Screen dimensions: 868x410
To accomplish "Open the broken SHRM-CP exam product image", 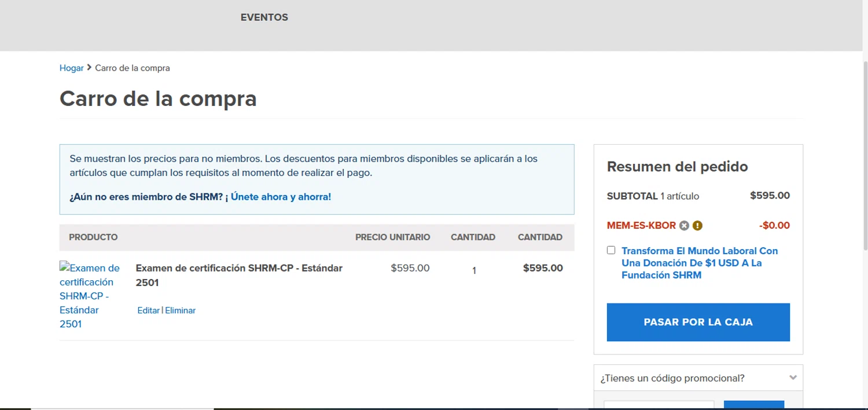I will (90, 295).
